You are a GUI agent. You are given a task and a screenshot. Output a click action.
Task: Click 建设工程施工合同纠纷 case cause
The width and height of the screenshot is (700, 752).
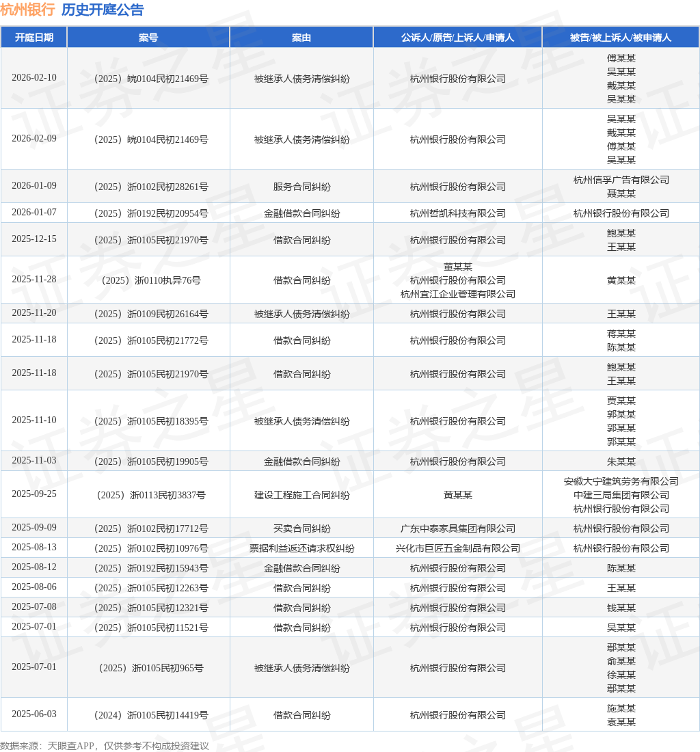point(301,496)
